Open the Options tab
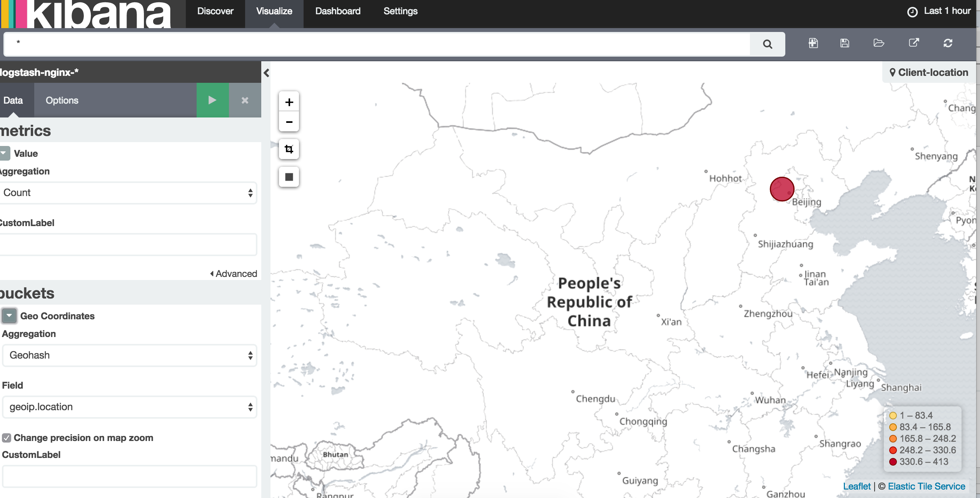The image size is (980, 498). point(62,101)
